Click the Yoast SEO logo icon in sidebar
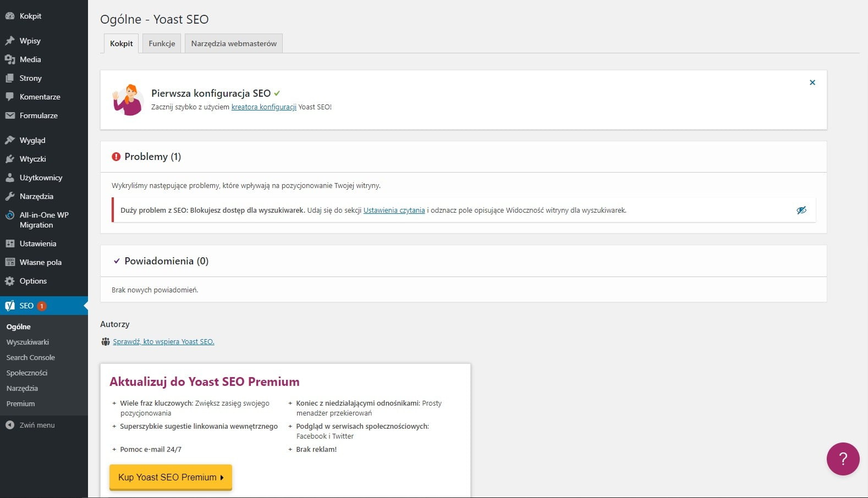 click(10, 306)
